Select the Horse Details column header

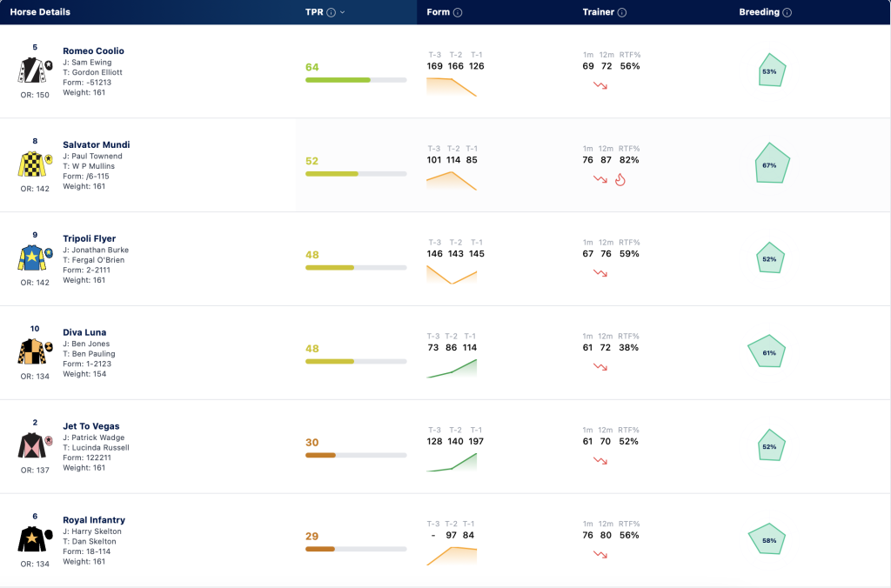(x=40, y=12)
